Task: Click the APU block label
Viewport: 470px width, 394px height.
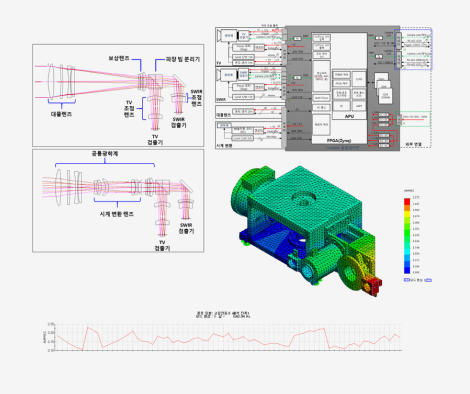Action: pyautogui.click(x=349, y=116)
